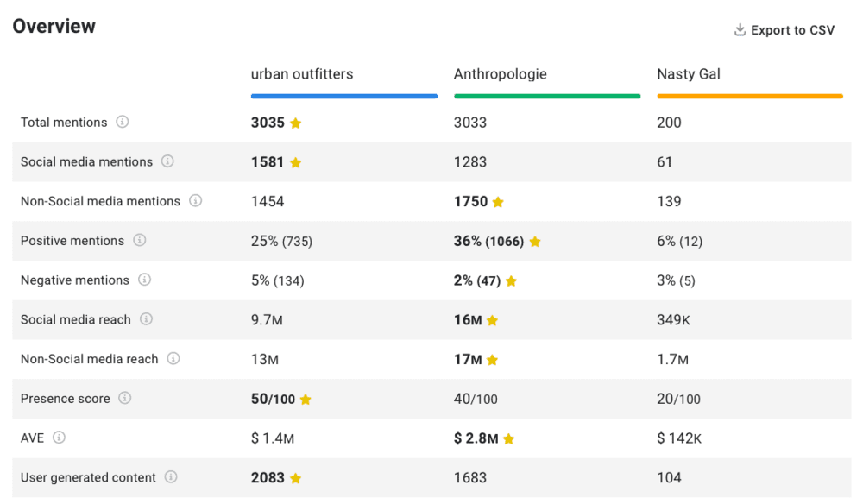Click the Export to CSV button
The height and width of the screenshot is (504, 863).
(784, 30)
